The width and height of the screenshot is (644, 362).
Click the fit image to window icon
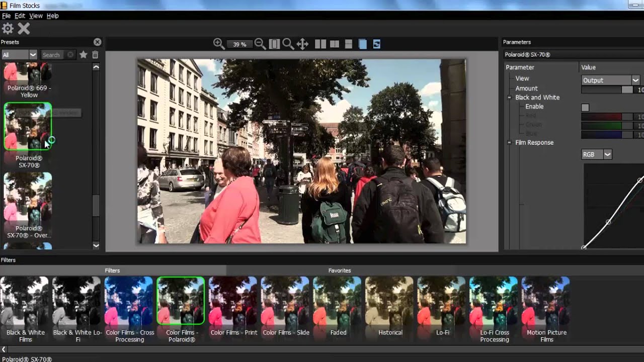[x=274, y=44]
